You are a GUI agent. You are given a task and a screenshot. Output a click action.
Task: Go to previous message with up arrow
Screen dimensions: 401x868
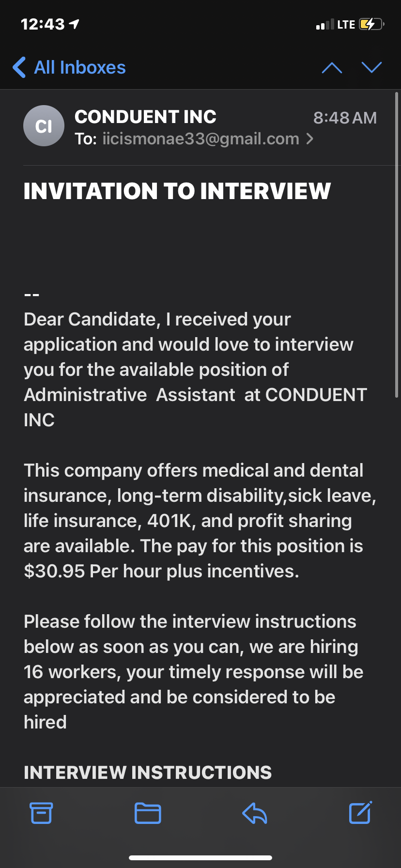(x=332, y=68)
